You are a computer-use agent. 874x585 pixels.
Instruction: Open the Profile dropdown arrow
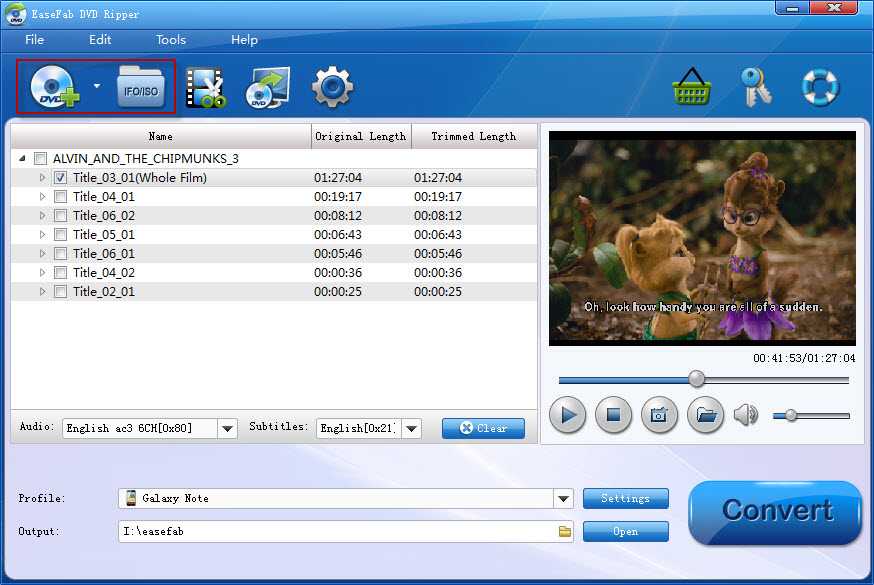[x=564, y=499]
